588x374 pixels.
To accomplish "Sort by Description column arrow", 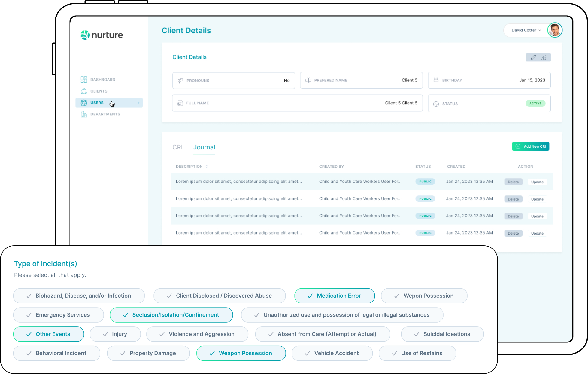I will tap(207, 167).
